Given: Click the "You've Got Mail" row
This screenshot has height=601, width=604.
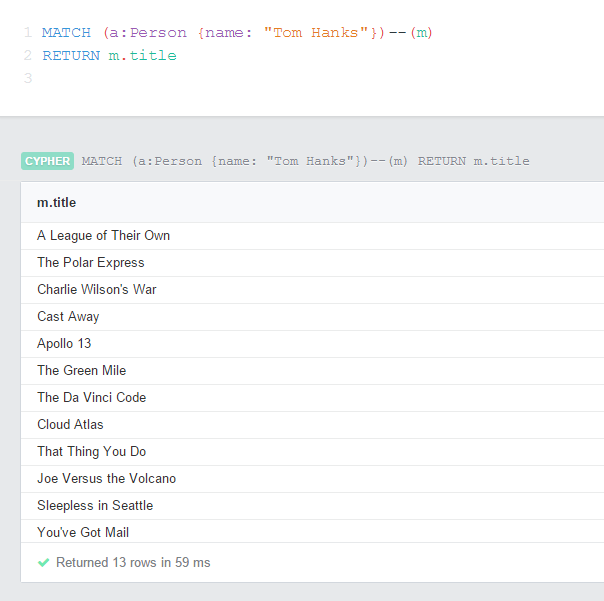Looking at the screenshot, I should point(83,532).
